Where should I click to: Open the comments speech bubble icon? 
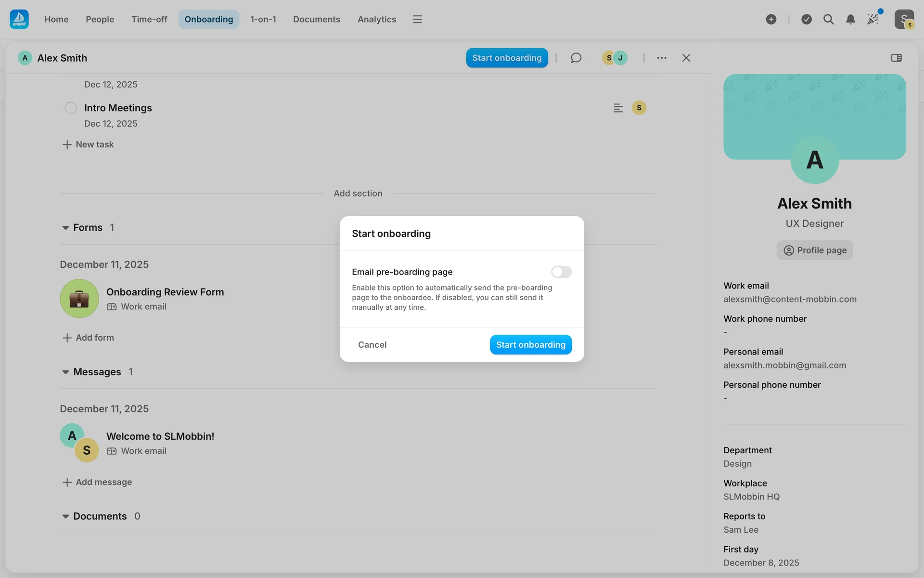pos(576,58)
